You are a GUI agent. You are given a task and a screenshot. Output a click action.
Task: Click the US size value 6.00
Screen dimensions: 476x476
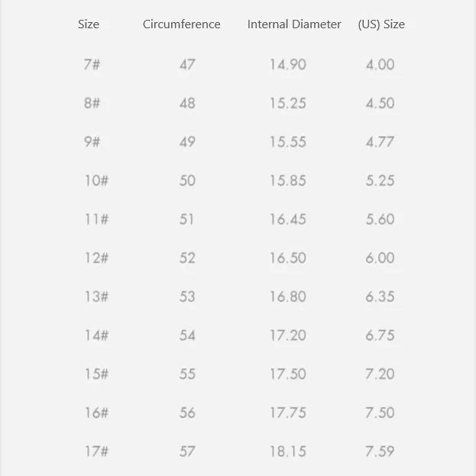tap(380, 258)
